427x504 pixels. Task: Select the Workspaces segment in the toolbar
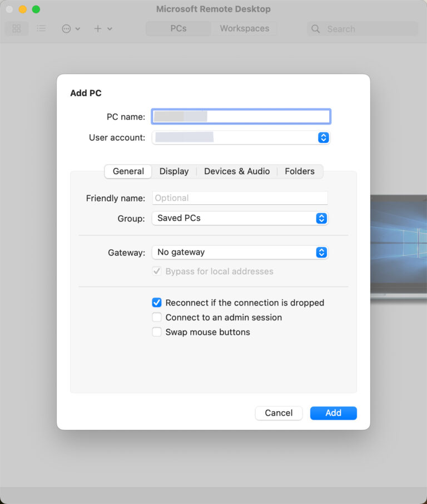pos(245,28)
